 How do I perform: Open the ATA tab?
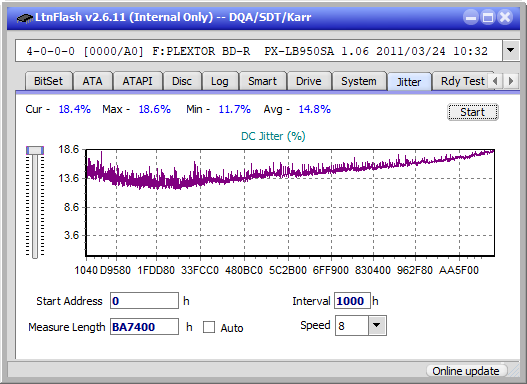[x=92, y=81]
